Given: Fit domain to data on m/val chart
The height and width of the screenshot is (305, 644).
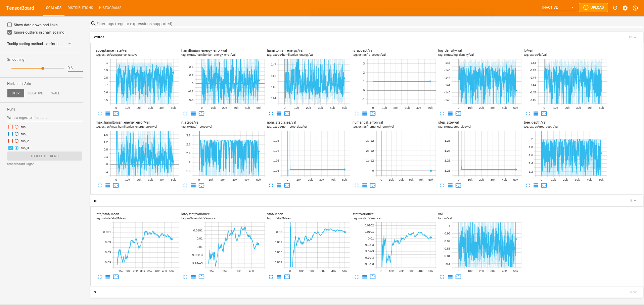Looking at the screenshot, I should coord(458,277).
